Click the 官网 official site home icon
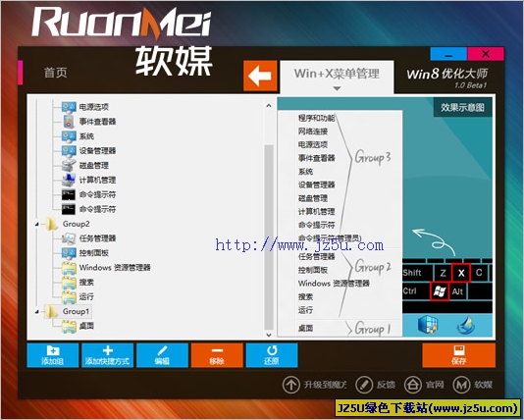The height and width of the screenshot is (420, 524). pos(413,385)
